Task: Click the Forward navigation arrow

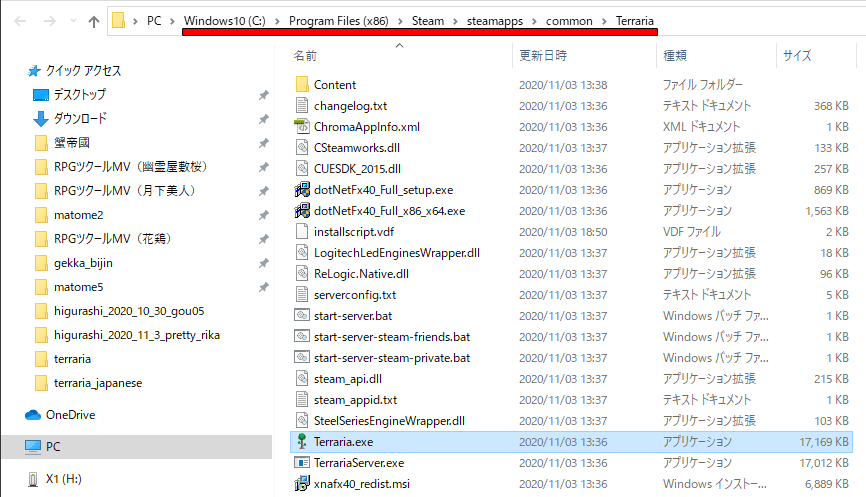Action: 50,22
